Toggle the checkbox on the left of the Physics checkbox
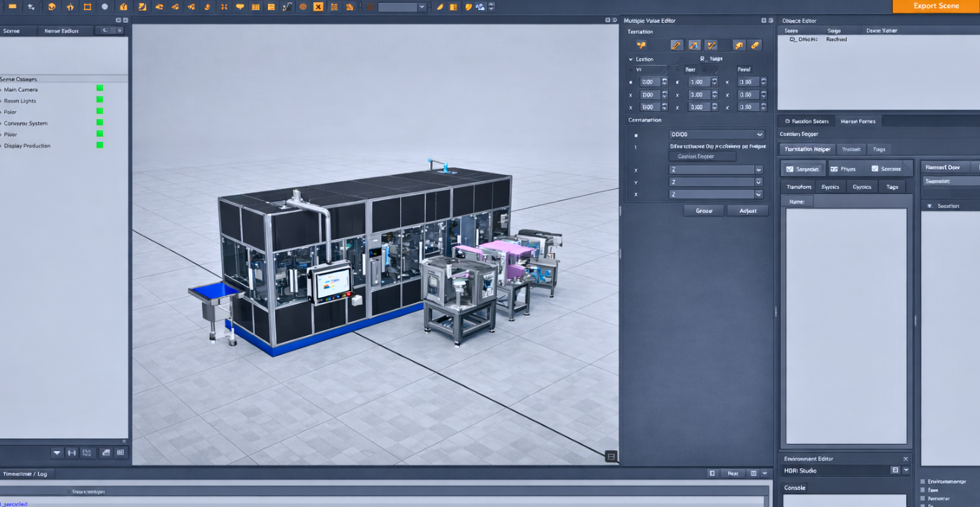The height and width of the screenshot is (507, 980). click(x=789, y=169)
